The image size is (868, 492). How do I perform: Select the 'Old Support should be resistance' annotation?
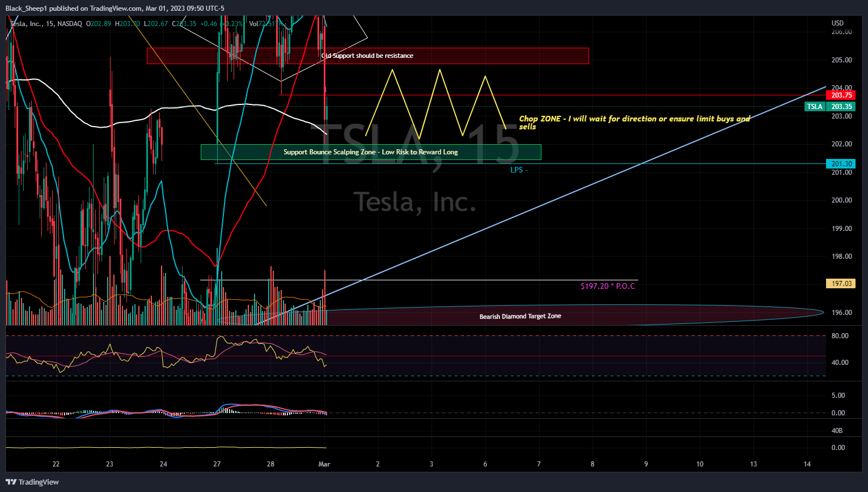point(367,56)
